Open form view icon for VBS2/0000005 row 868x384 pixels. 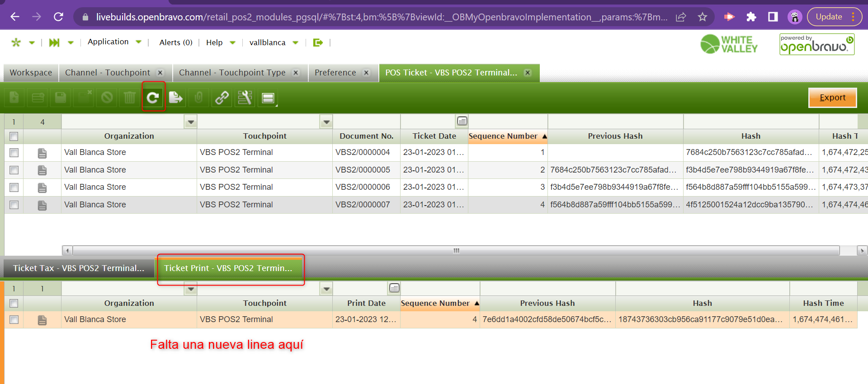(x=42, y=170)
